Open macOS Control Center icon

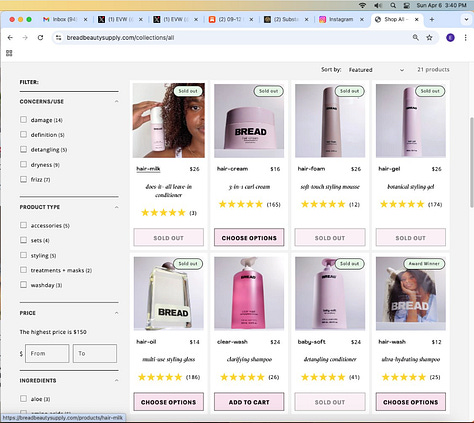[406, 5]
